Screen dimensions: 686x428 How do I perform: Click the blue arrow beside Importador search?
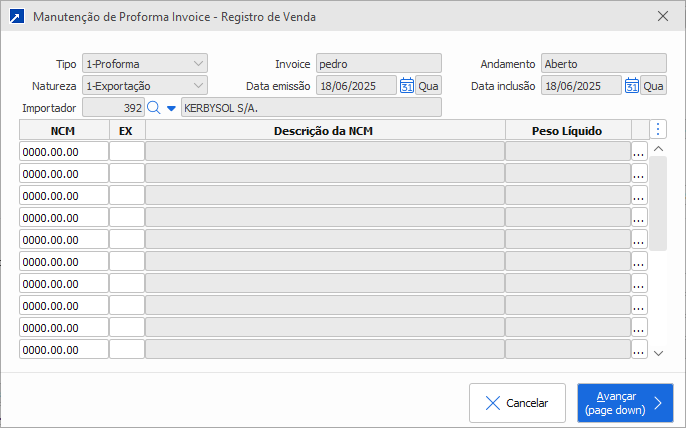click(x=170, y=108)
